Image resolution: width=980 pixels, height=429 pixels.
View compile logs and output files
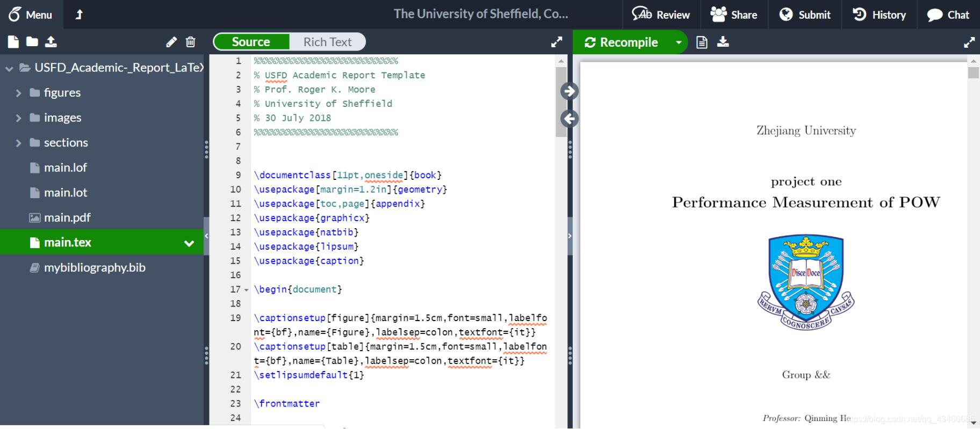[x=702, y=42]
